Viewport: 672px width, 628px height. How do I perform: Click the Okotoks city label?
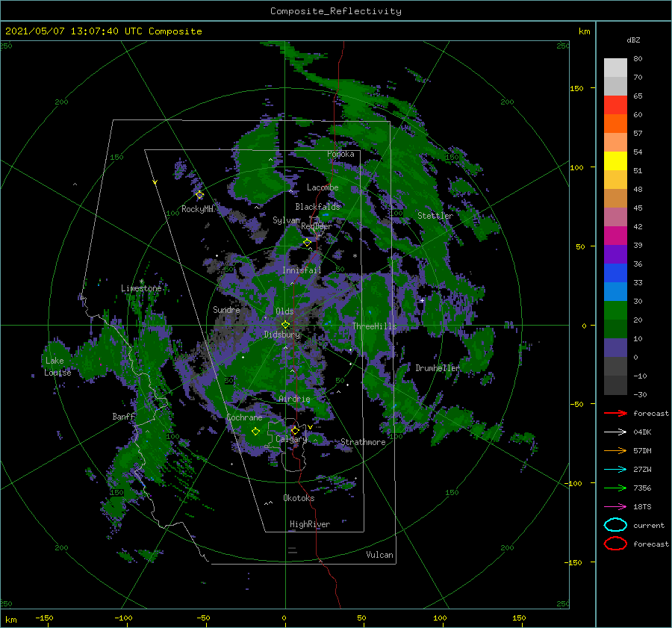coord(299,498)
